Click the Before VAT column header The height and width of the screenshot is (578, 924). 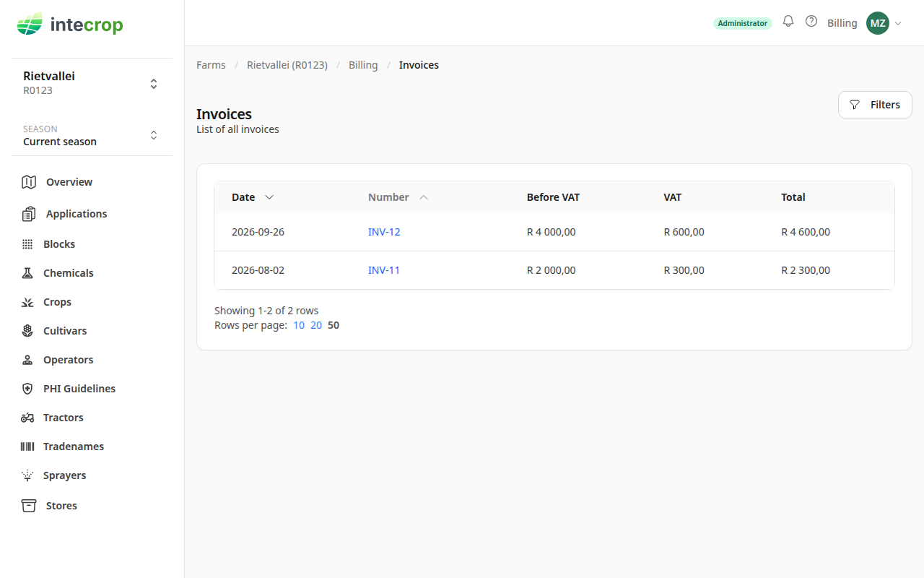tap(554, 197)
